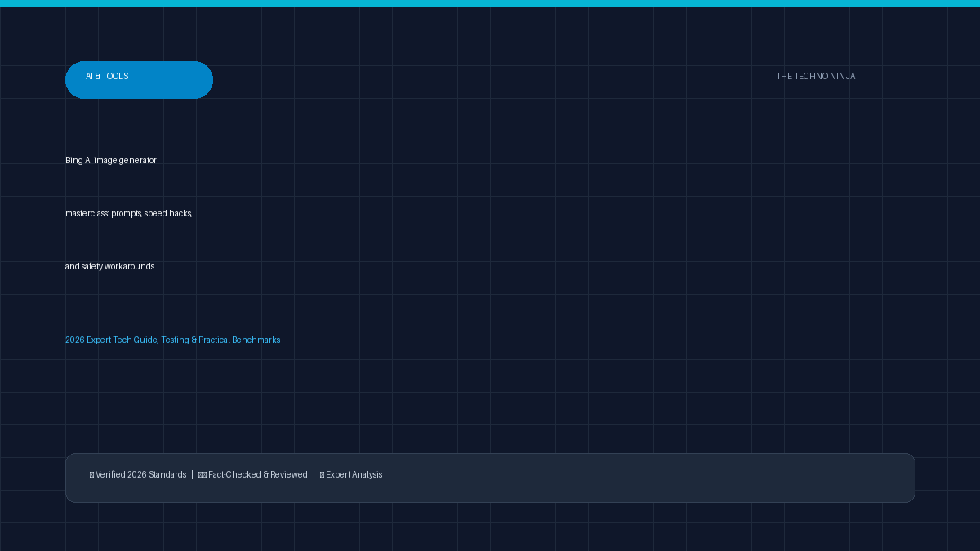Select the "and safety workarounds" title line
Viewport: 980px width, 551px height.
click(x=110, y=267)
